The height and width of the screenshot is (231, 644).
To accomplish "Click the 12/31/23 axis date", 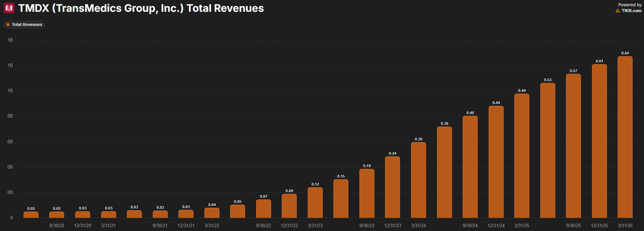I will [392, 226].
